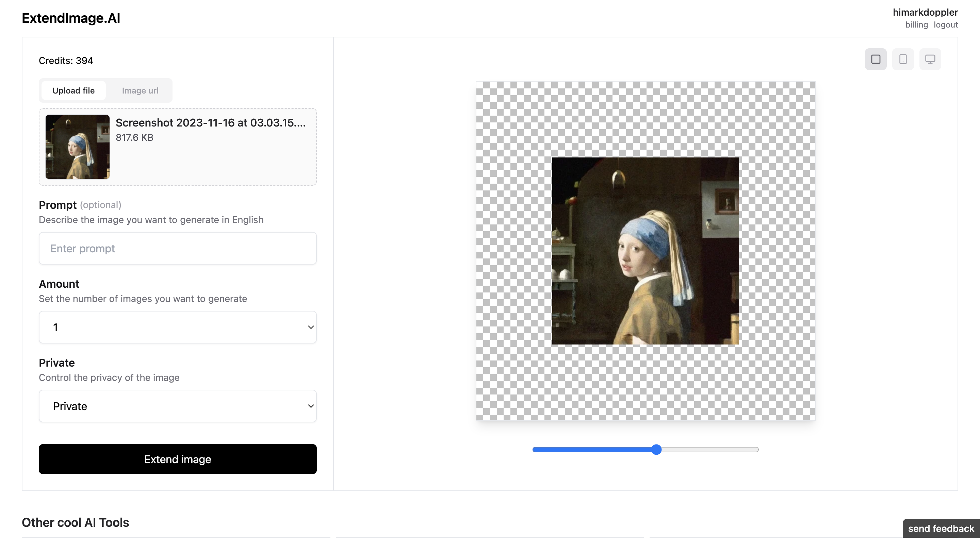Screen dimensions: 980x538
Task: Focus the Enter prompt text field
Action: [x=178, y=248]
